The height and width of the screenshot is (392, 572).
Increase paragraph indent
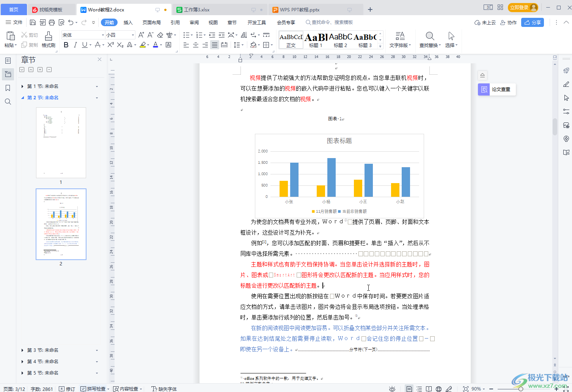tap(222, 35)
